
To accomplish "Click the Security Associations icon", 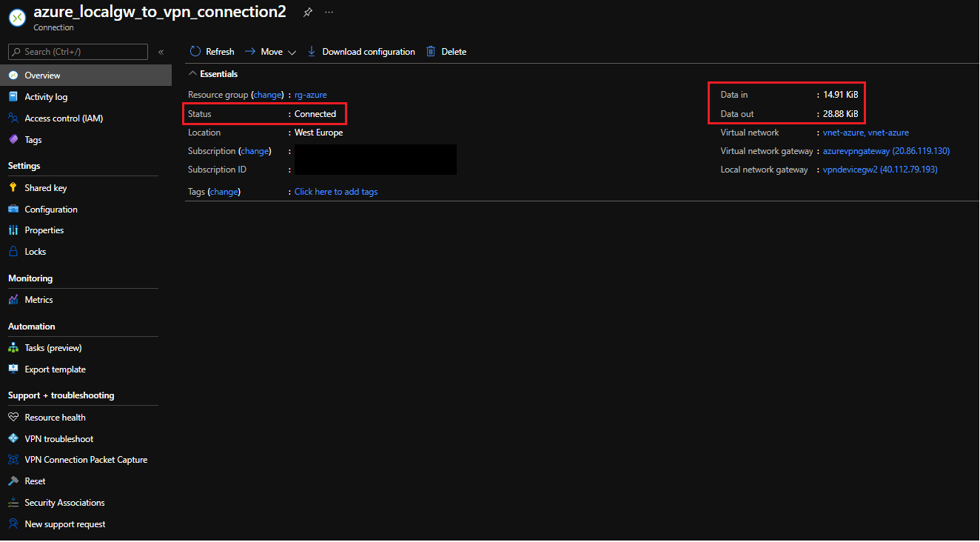I will click(13, 503).
